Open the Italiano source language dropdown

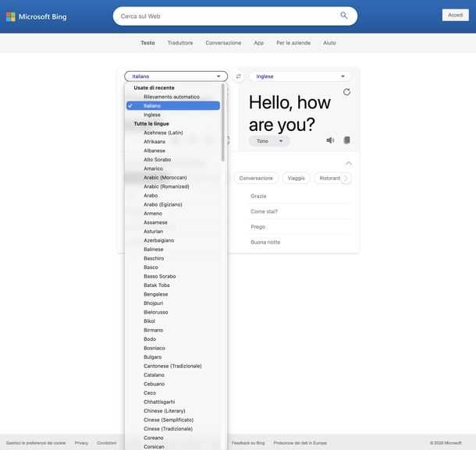point(176,76)
